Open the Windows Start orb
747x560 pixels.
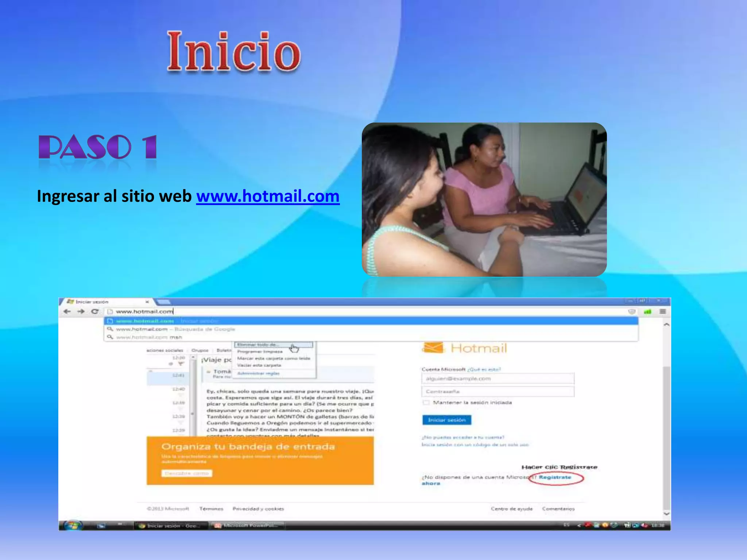[73, 525]
